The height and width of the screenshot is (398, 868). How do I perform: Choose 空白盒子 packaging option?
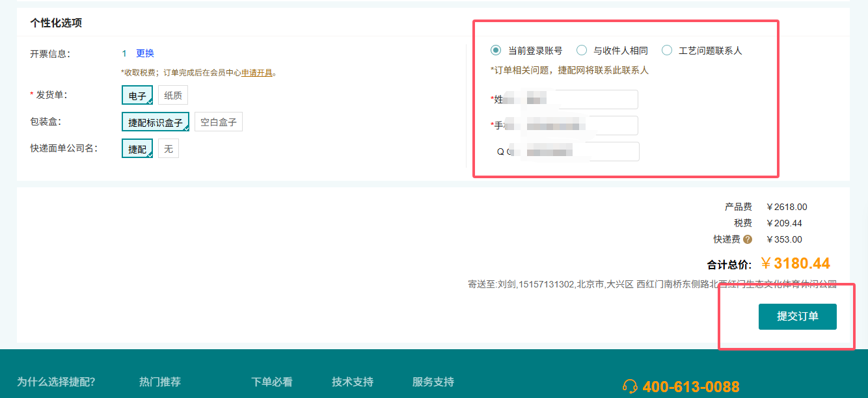(x=219, y=122)
